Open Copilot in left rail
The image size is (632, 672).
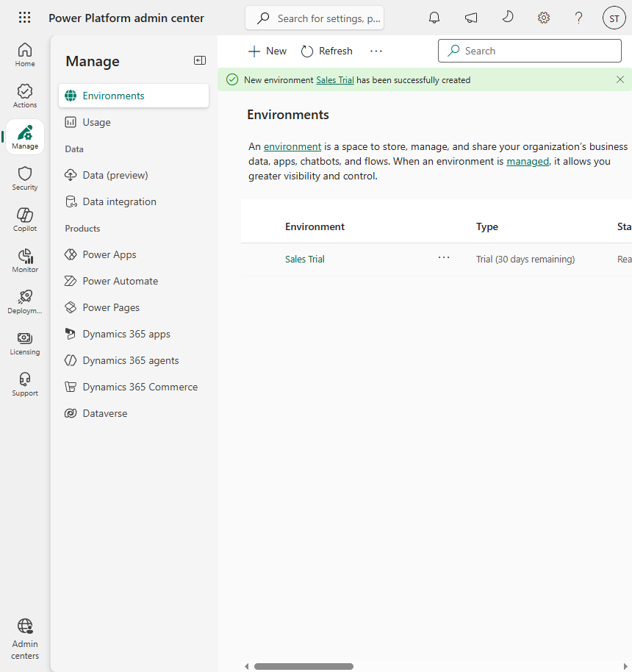point(25,219)
